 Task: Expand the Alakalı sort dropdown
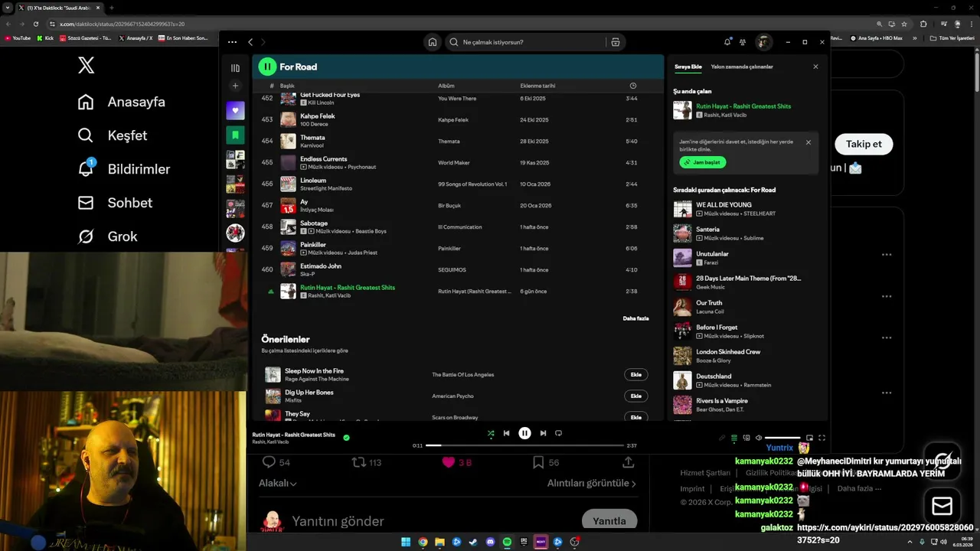[x=278, y=483]
